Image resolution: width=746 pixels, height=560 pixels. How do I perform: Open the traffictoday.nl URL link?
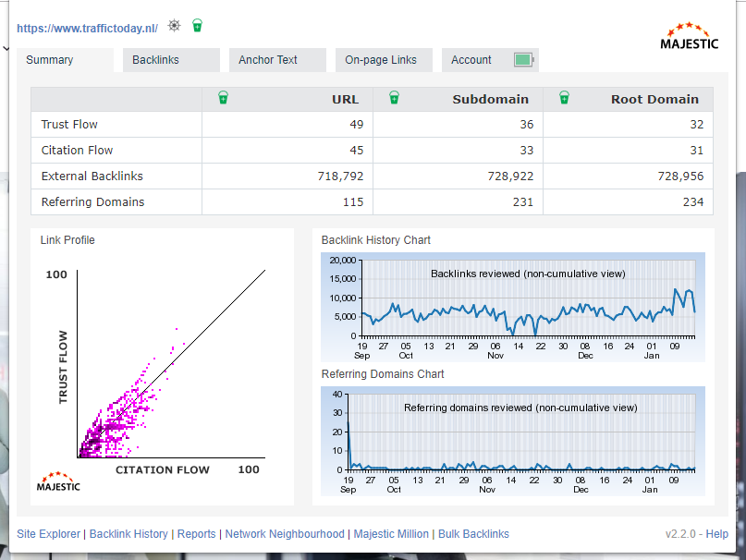(x=87, y=29)
